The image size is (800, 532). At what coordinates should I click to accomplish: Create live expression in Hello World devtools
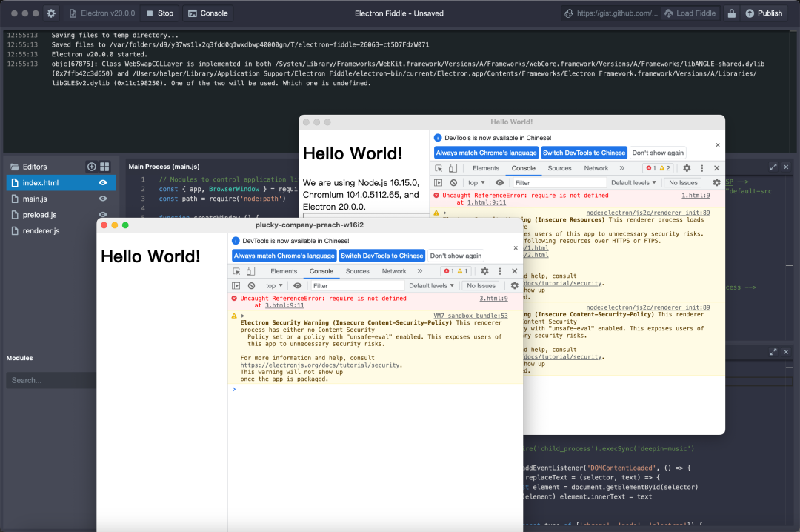499,183
